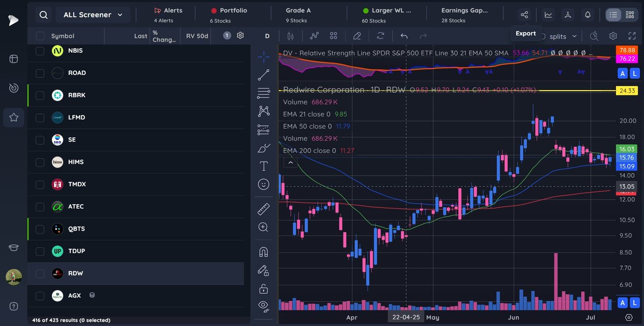This screenshot has height=326, width=644.
Task: Open the Portfolio watchlist tab
Action: tap(229, 15)
